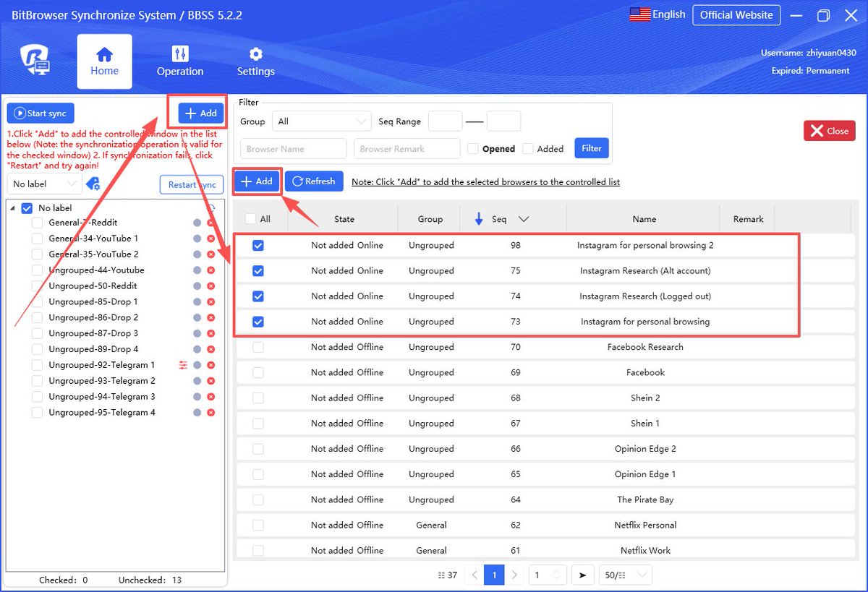This screenshot has width=868, height=592.
Task: Enable the Opened filter checkbox
Action: click(x=472, y=149)
